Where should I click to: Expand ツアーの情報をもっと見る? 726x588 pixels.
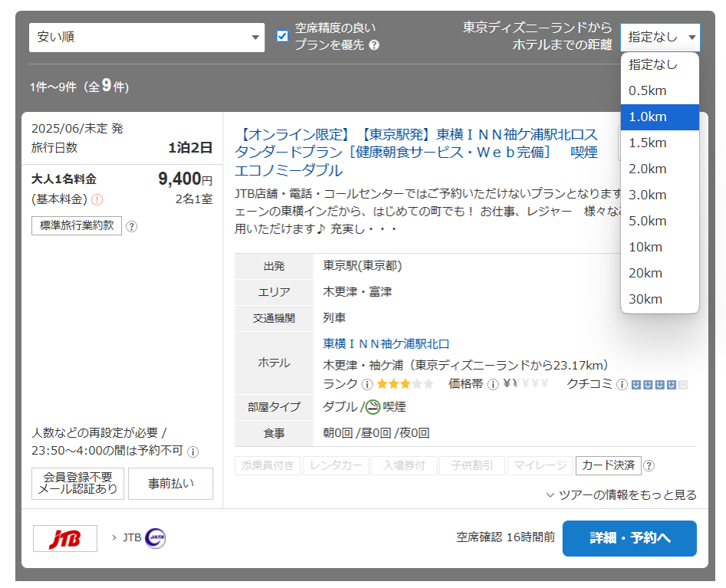point(621,495)
